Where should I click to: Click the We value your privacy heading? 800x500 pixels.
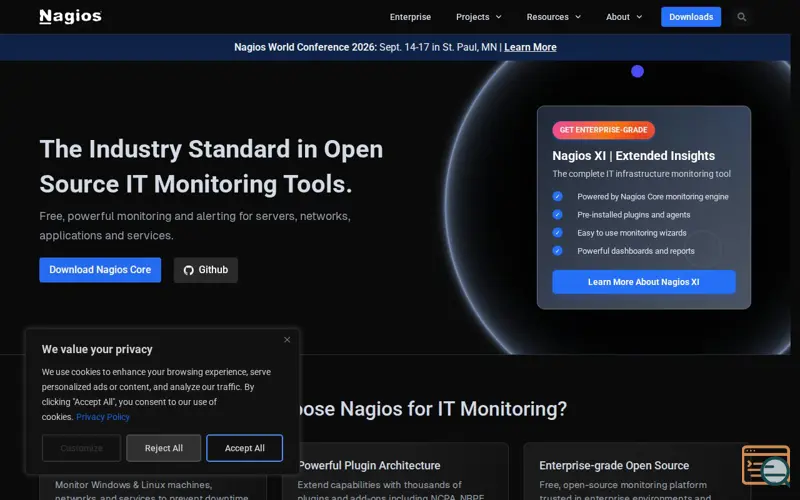pos(97,349)
